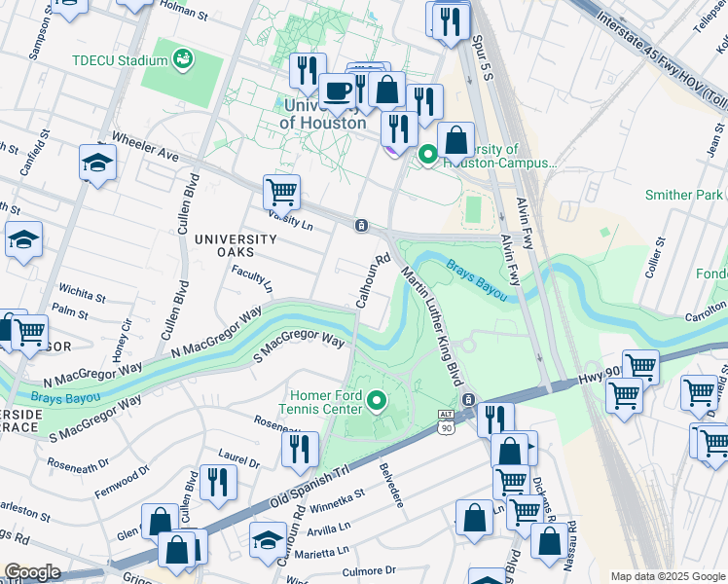Click the Varsity Ln street label

(291, 220)
